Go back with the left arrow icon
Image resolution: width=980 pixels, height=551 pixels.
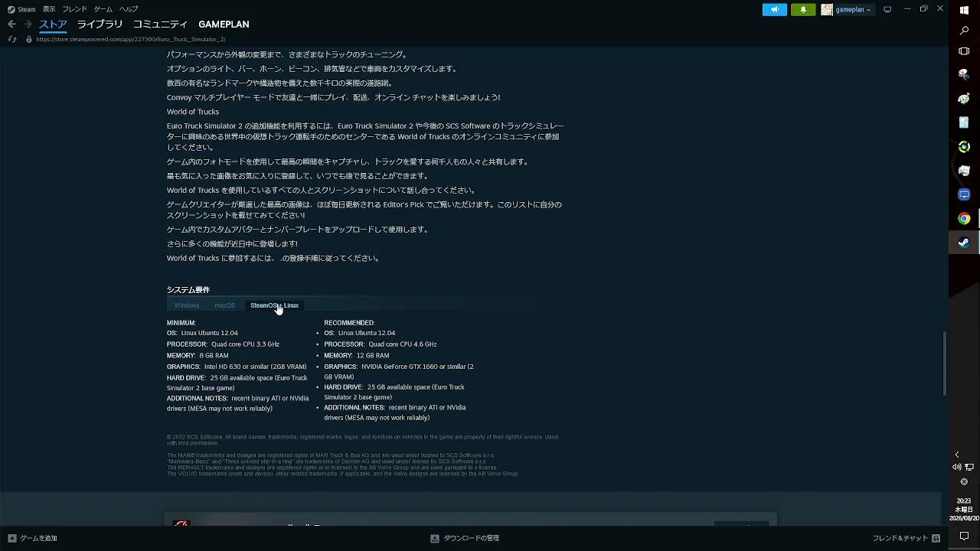11,24
